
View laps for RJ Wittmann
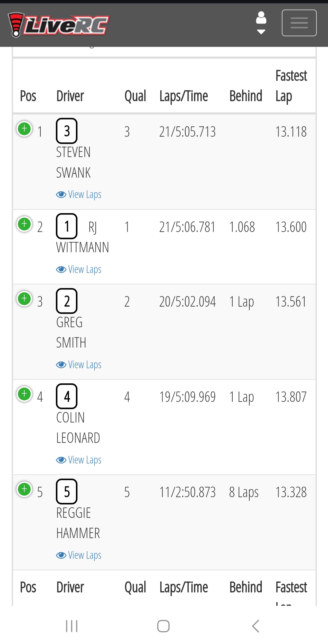[79, 269]
